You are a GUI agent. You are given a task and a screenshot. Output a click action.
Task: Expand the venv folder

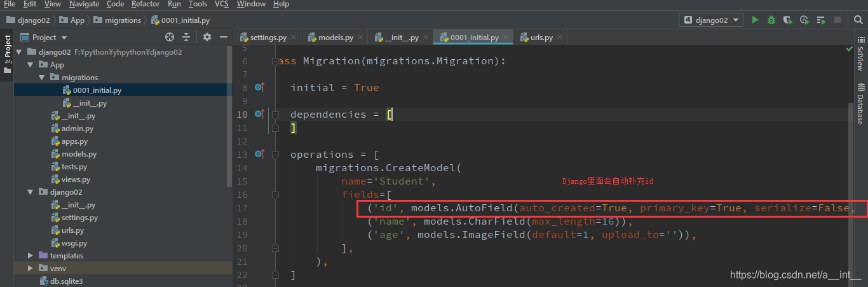(x=31, y=268)
